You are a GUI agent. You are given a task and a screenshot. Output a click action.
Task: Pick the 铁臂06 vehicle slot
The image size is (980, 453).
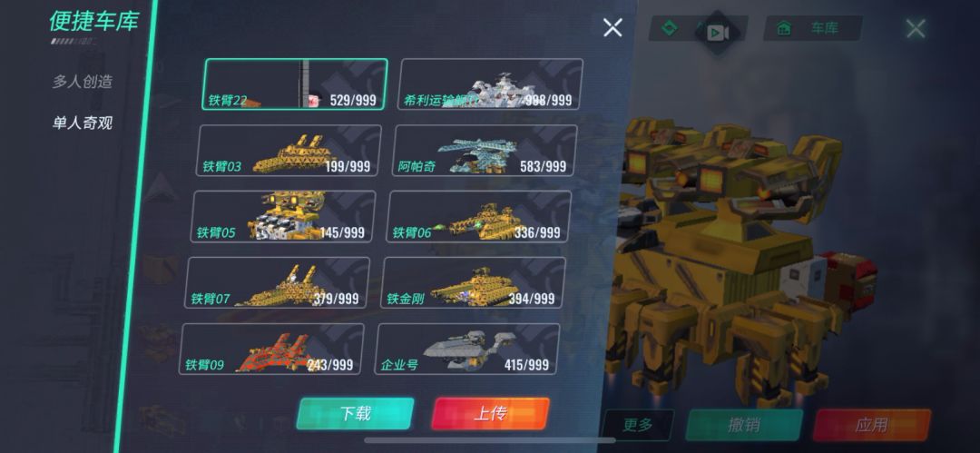click(x=479, y=216)
